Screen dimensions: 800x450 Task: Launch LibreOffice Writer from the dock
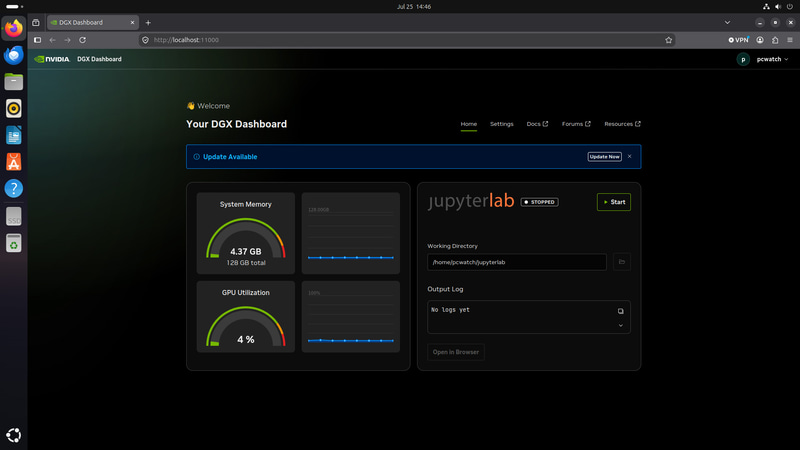(14, 135)
